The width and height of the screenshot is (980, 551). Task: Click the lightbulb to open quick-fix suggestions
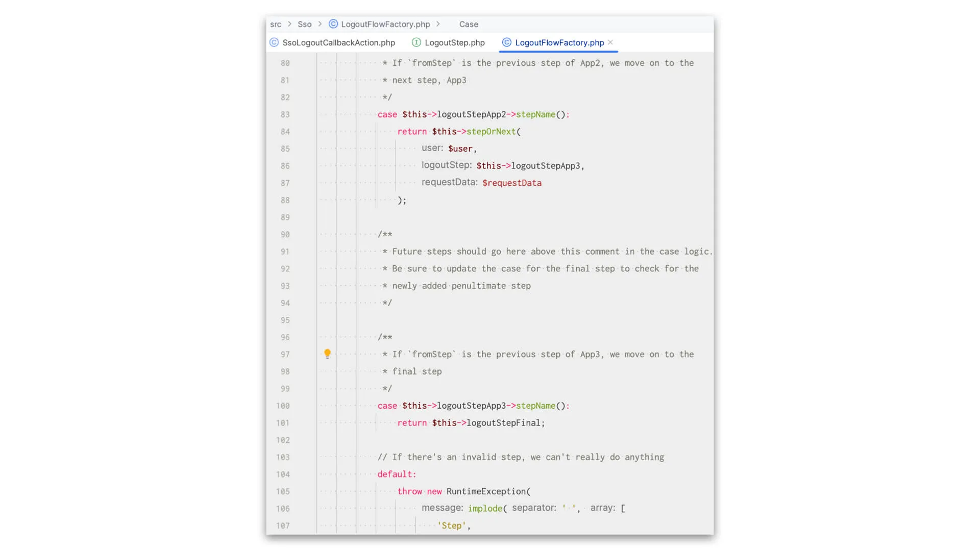(x=327, y=354)
